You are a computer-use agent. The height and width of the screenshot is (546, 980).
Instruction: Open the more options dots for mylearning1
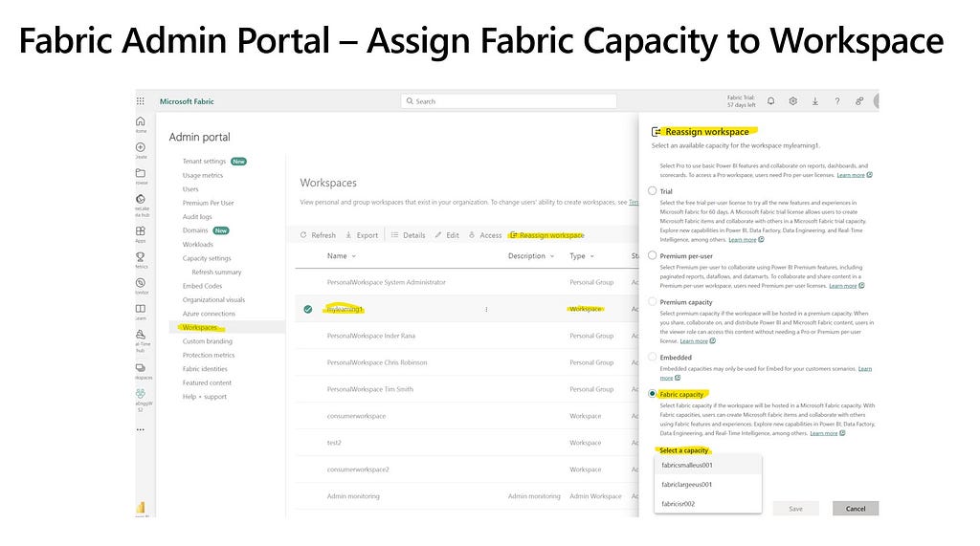click(486, 309)
